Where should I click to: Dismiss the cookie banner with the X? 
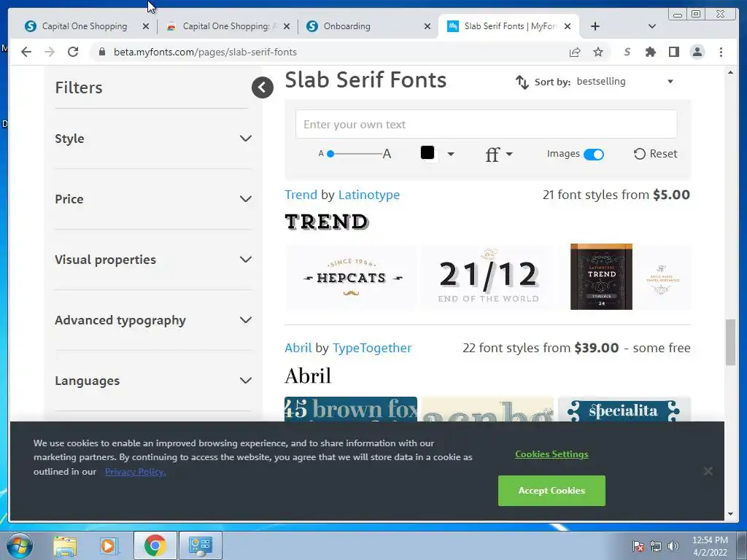coord(708,471)
